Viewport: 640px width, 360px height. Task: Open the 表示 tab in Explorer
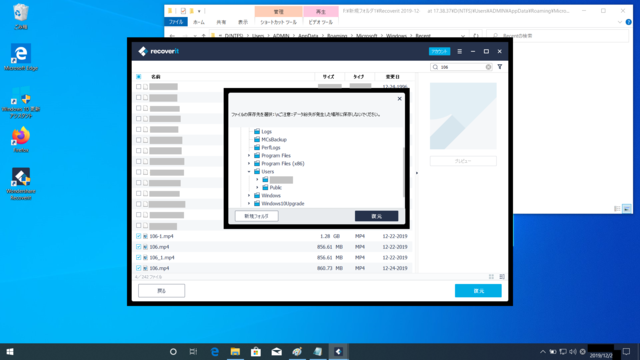pos(243,22)
